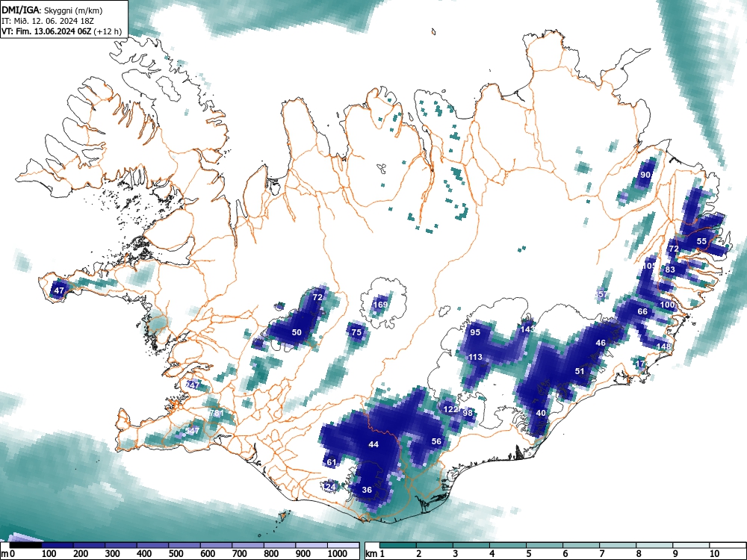Click the '1000' tick label on meter legend
Image resolution: width=747 pixels, height=560 pixels.
[x=338, y=554]
